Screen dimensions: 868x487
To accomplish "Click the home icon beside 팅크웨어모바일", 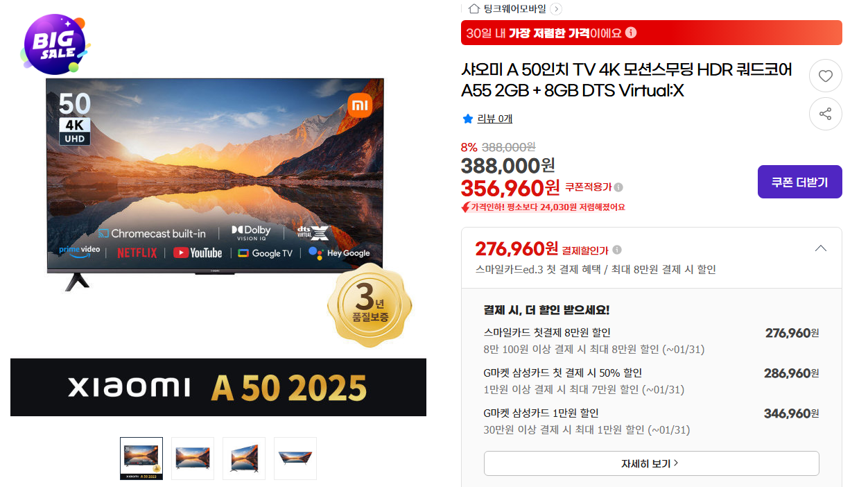I will (474, 9).
